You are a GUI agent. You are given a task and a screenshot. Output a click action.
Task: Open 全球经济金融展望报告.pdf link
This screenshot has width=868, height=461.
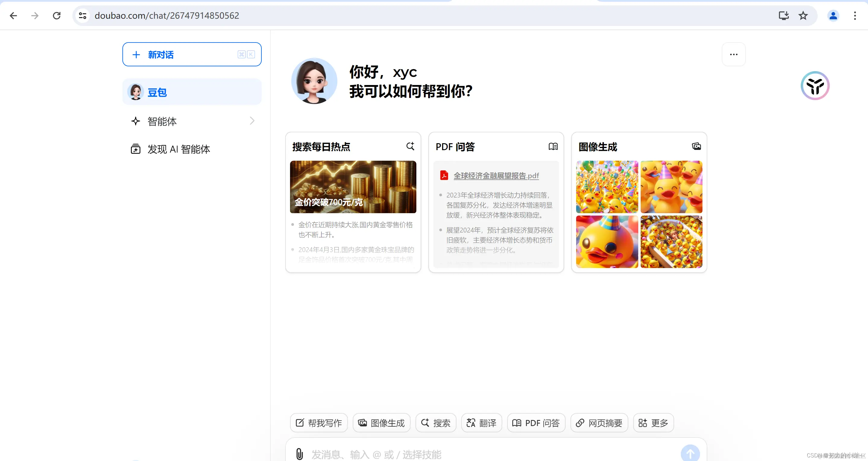pyautogui.click(x=496, y=175)
